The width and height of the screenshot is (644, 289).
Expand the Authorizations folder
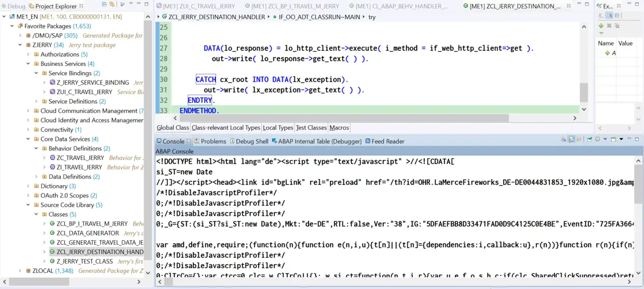click(x=28, y=54)
